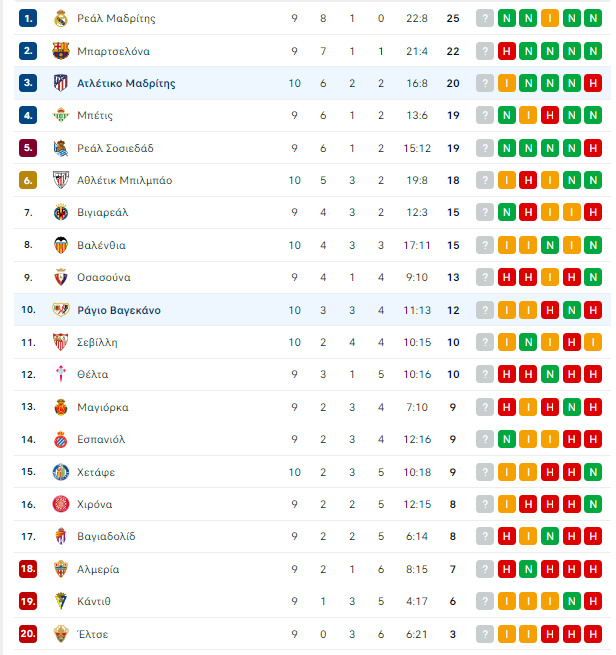Screen dimensions: 616x655
Task: Select the Villarreal yellow crest icon
Action: 61,213
